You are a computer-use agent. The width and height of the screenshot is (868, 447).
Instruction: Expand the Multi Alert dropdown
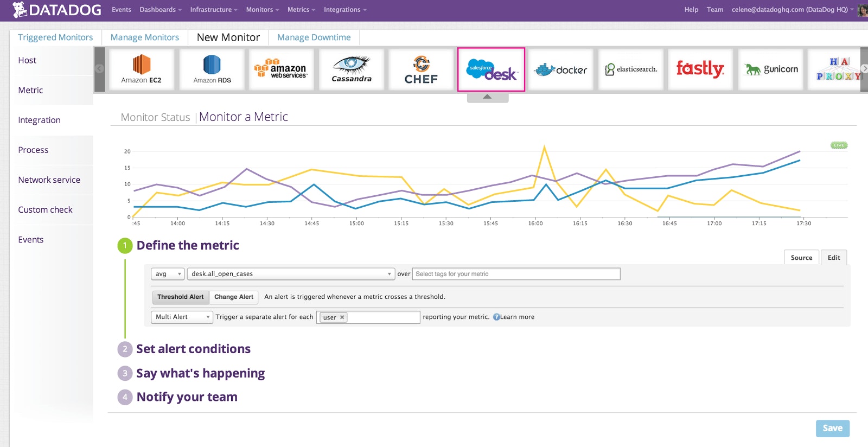(x=182, y=317)
